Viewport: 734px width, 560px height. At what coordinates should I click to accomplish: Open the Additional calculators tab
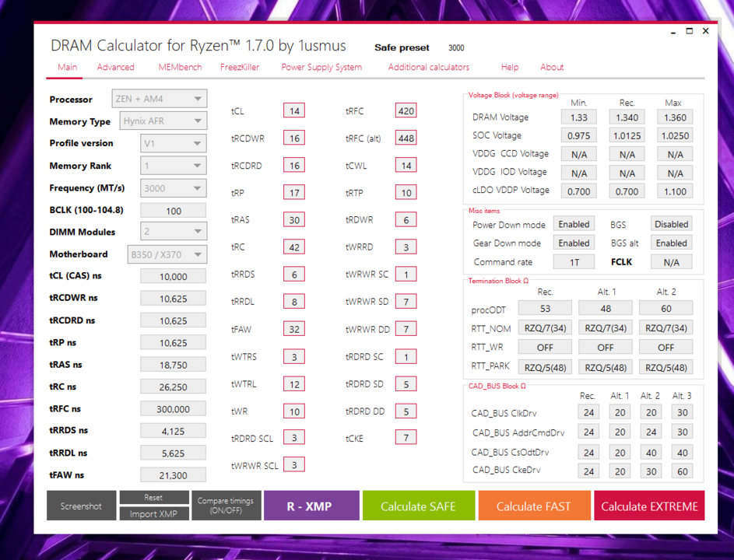pyautogui.click(x=429, y=68)
